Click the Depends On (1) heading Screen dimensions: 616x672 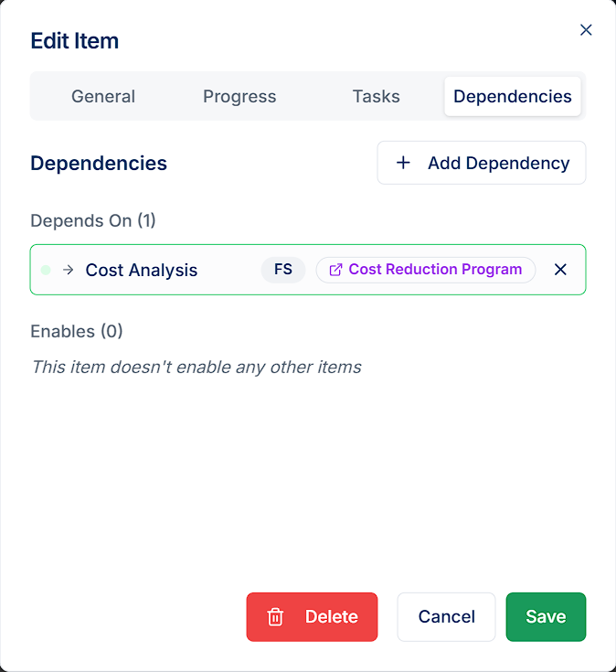coord(93,220)
